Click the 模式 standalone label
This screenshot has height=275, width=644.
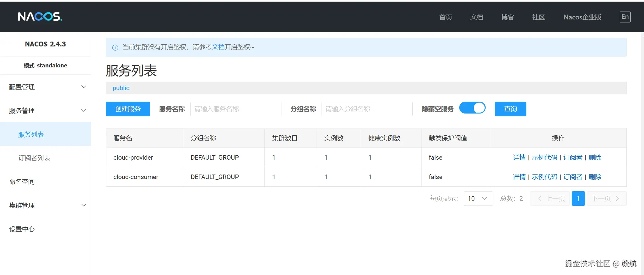tap(45, 66)
